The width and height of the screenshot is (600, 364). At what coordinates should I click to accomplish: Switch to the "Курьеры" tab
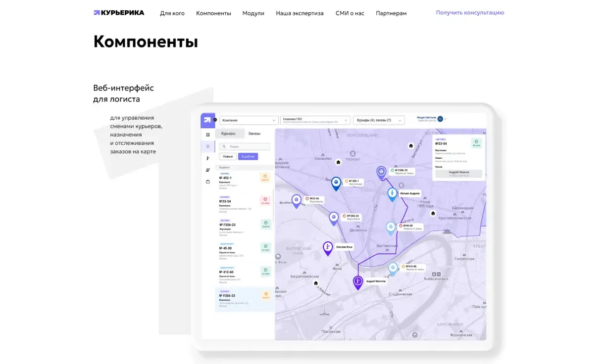click(x=229, y=134)
